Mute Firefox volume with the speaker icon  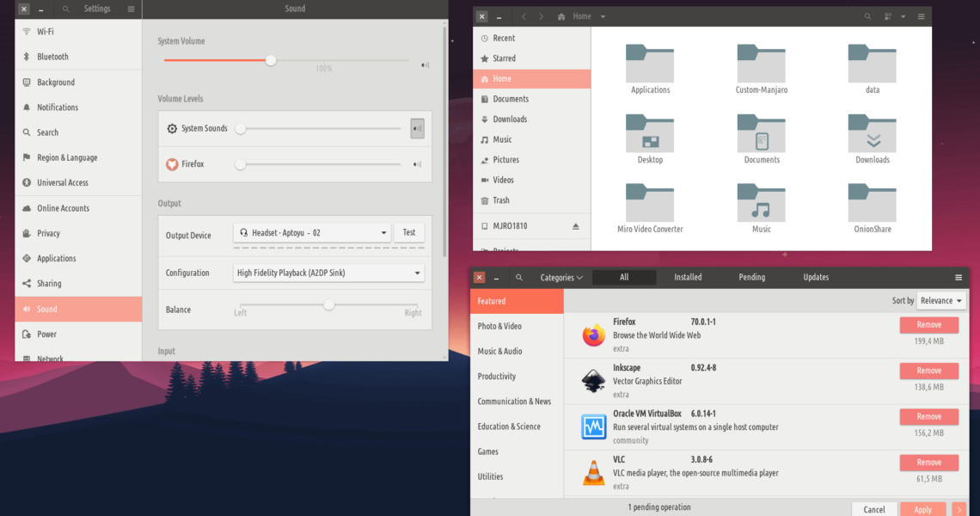pos(417,164)
